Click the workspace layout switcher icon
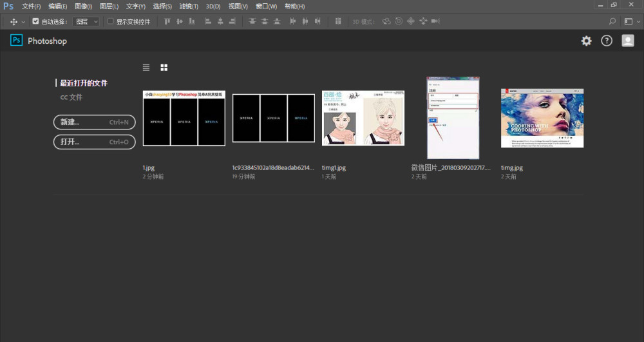The width and height of the screenshot is (644, 342). pyautogui.click(x=629, y=21)
